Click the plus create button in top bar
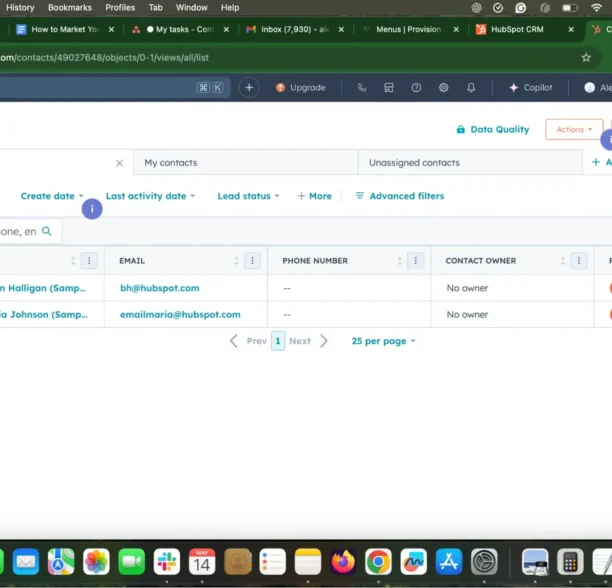 click(x=249, y=88)
